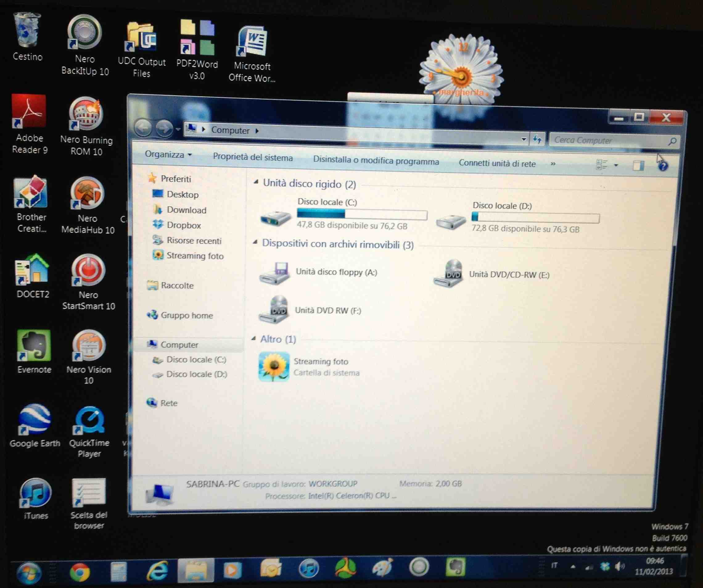Collapse the Altro group
Viewport: 703px width, 588px height.
pyautogui.click(x=254, y=338)
